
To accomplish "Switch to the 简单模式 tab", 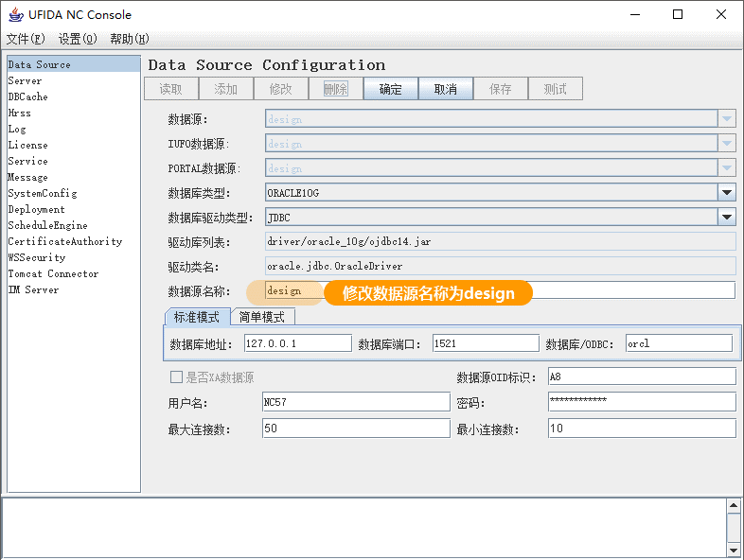I will pyautogui.click(x=263, y=317).
